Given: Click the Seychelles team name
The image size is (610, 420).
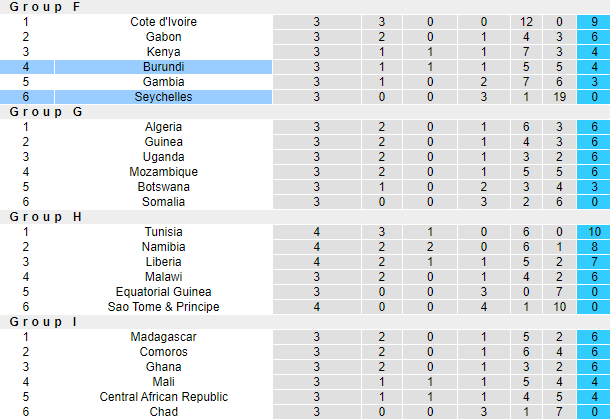Looking at the screenshot, I should point(163,97).
